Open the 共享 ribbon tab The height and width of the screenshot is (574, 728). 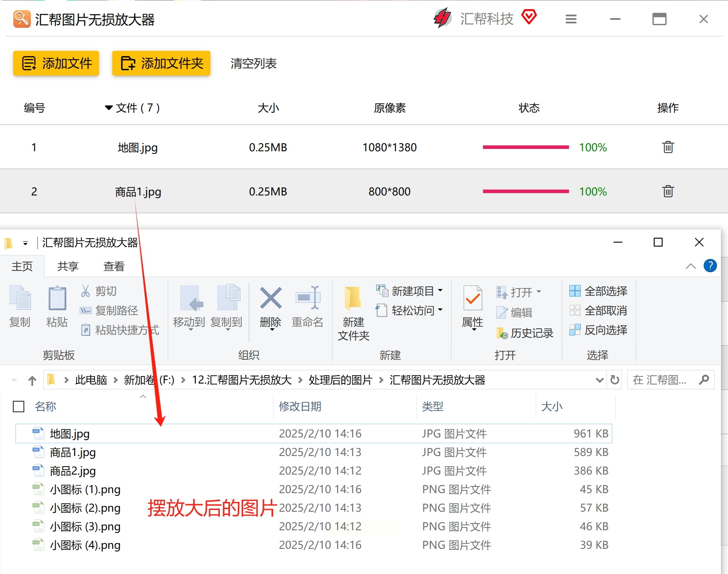[x=68, y=266]
